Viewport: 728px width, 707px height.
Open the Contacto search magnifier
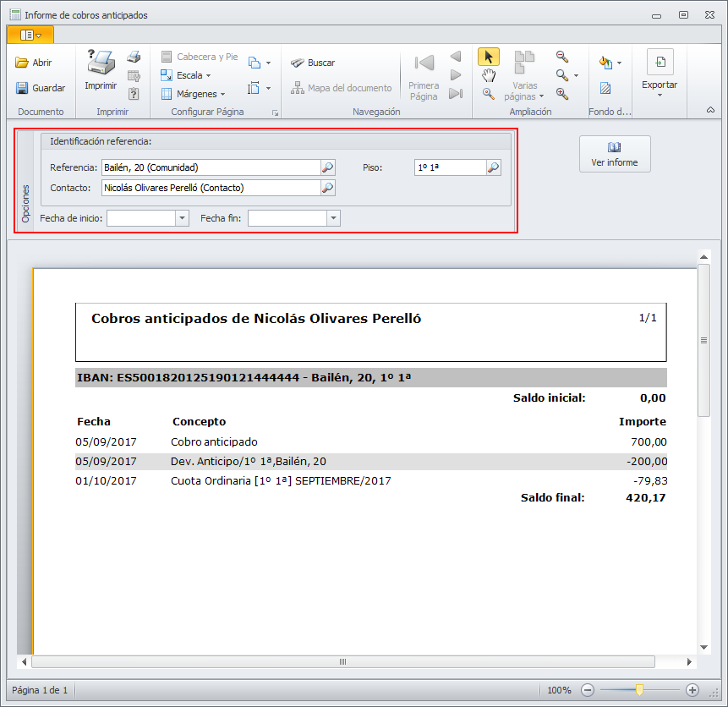pos(328,188)
